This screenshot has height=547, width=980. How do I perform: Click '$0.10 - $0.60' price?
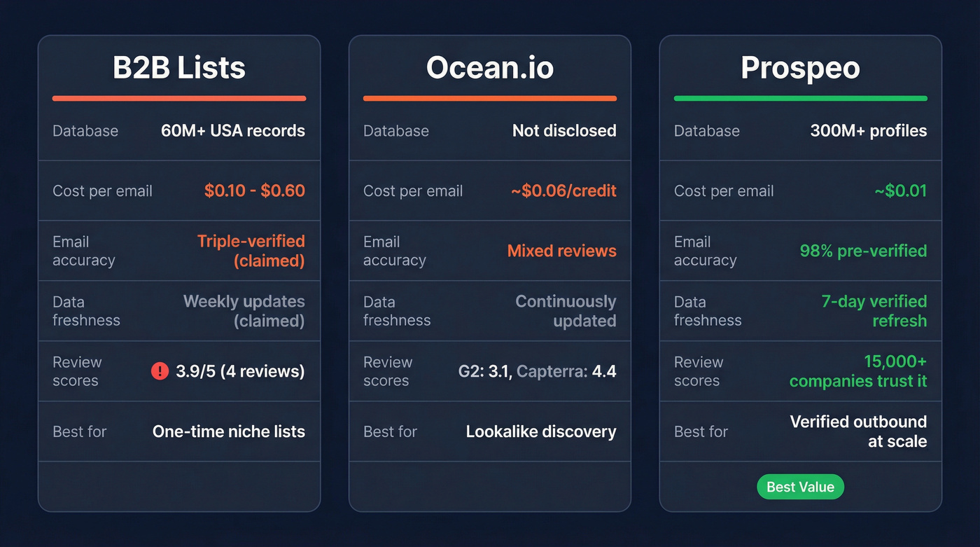click(x=255, y=191)
